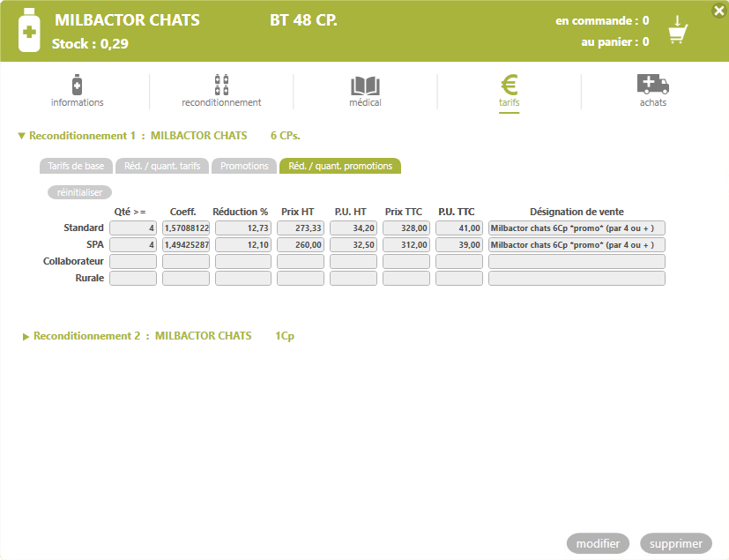Click the 'Désignation de vente' column header
The width and height of the screenshot is (729, 560).
[577, 212]
